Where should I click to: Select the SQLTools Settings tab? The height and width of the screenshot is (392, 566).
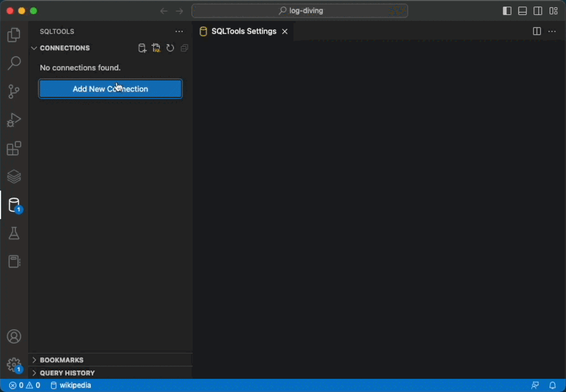(x=243, y=31)
